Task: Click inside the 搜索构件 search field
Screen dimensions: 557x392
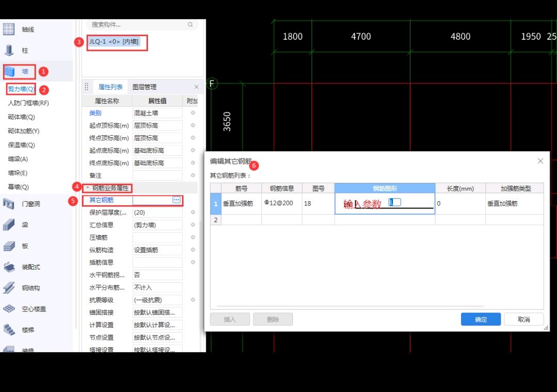Action: [x=129, y=24]
